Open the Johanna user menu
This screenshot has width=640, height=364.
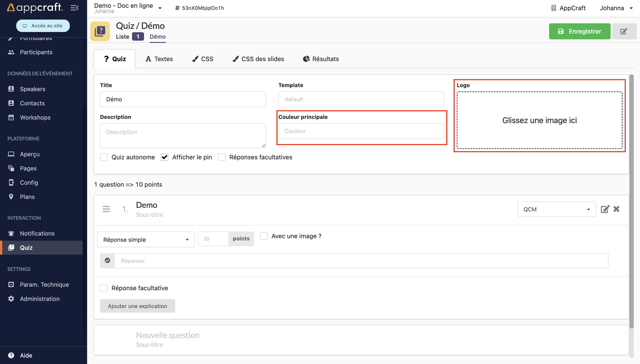[616, 8]
